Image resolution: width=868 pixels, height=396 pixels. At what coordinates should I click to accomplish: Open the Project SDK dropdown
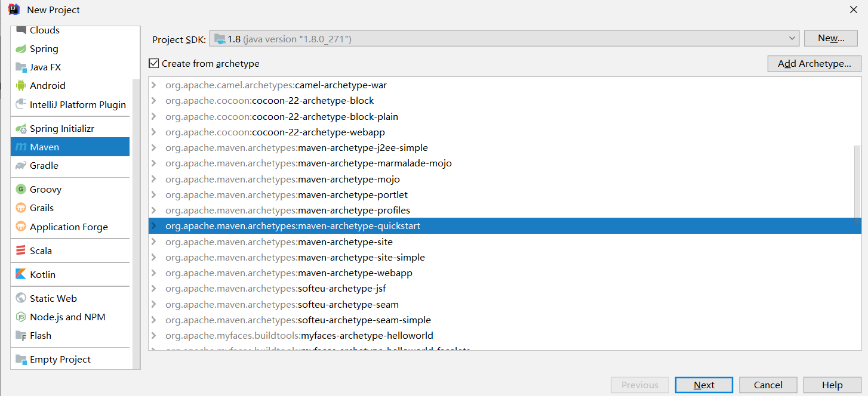pos(792,38)
